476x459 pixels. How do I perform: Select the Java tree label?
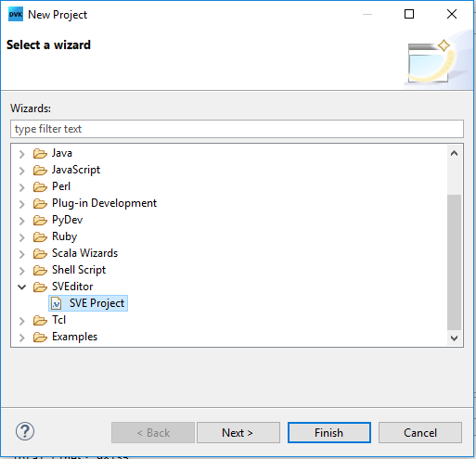62,153
